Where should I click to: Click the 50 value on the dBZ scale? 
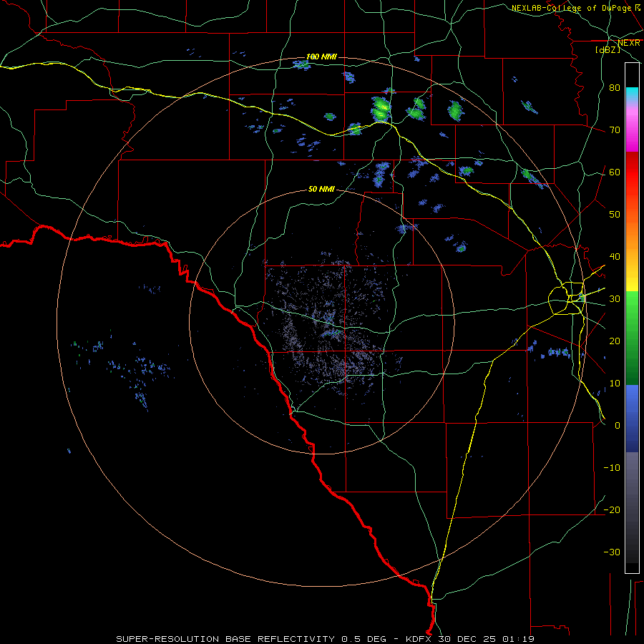(615, 215)
